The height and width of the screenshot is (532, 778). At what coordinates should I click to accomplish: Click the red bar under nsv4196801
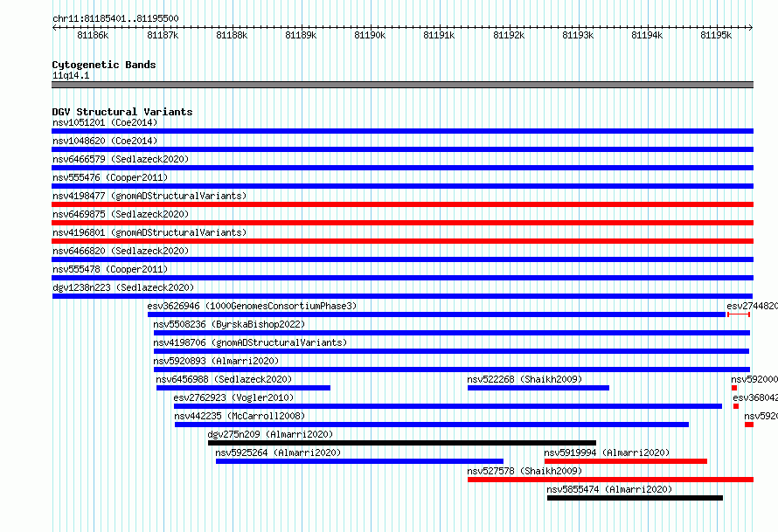click(x=402, y=241)
